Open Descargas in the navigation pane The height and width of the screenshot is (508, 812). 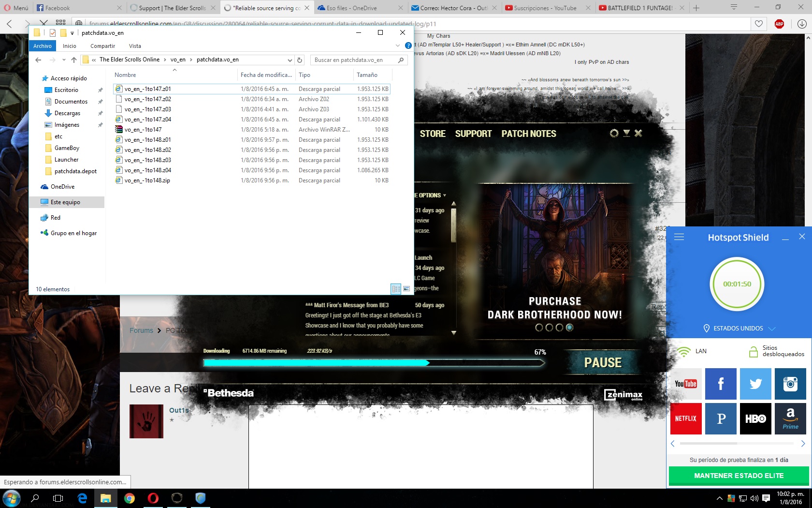[67, 113]
